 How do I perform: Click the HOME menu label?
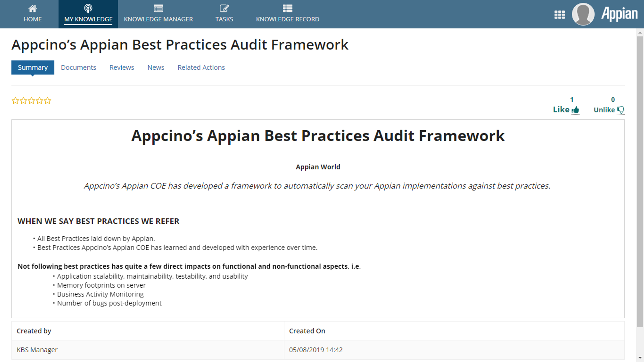click(33, 19)
